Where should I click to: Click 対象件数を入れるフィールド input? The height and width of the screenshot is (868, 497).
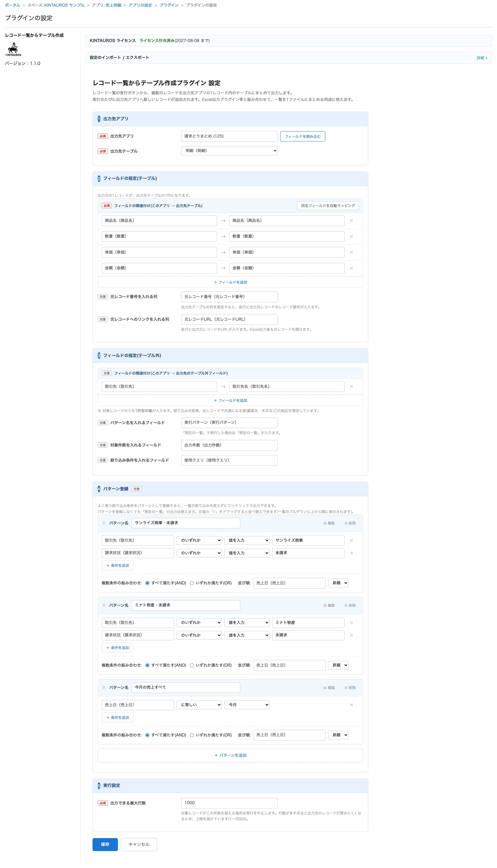pos(229,445)
